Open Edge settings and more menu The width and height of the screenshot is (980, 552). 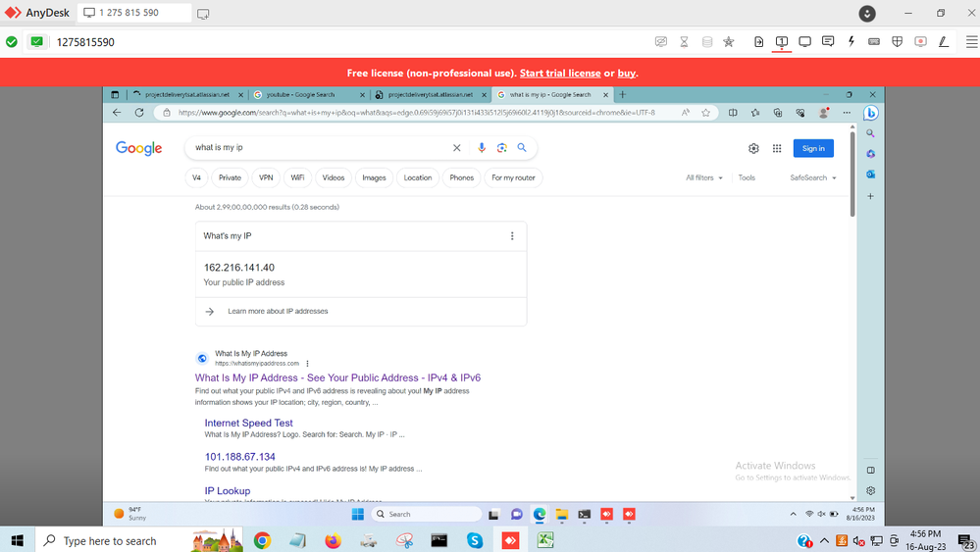[x=847, y=113]
